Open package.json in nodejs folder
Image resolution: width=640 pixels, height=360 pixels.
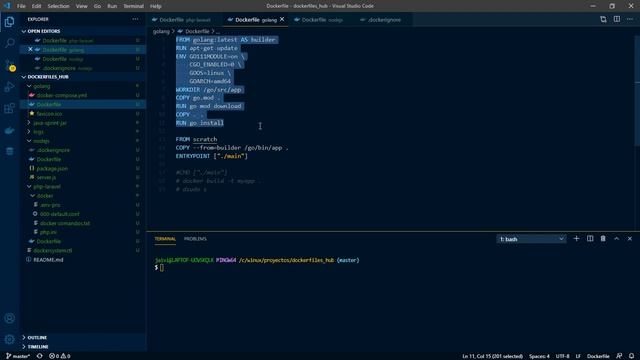click(x=52, y=168)
